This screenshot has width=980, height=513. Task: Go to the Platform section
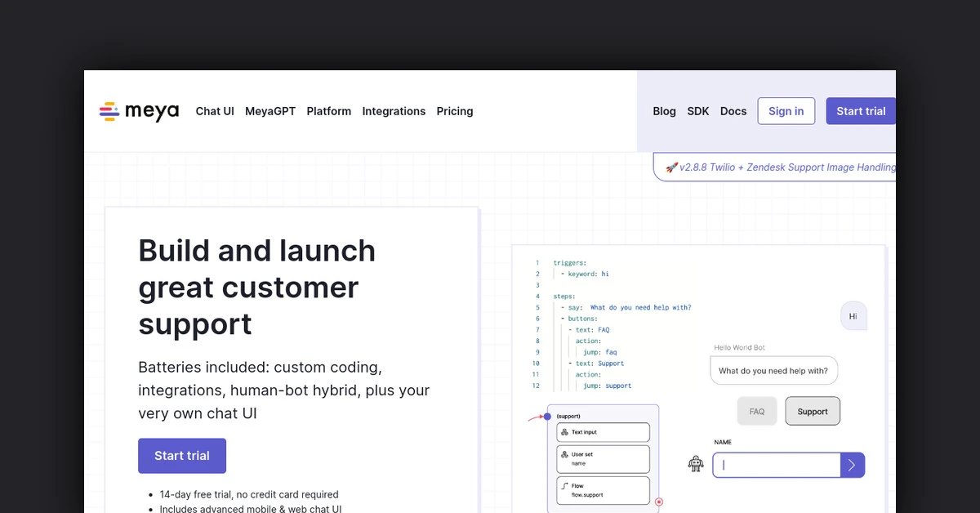click(329, 111)
